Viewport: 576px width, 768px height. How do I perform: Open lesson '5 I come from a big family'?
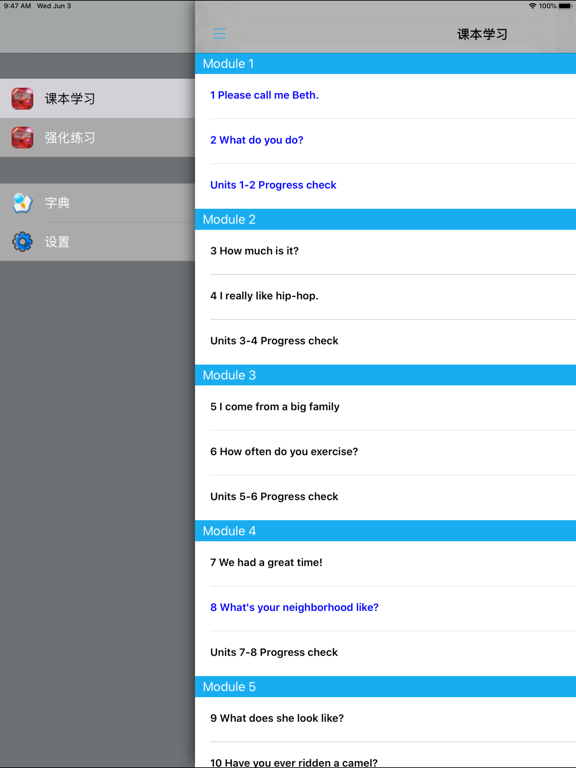coord(385,408)
